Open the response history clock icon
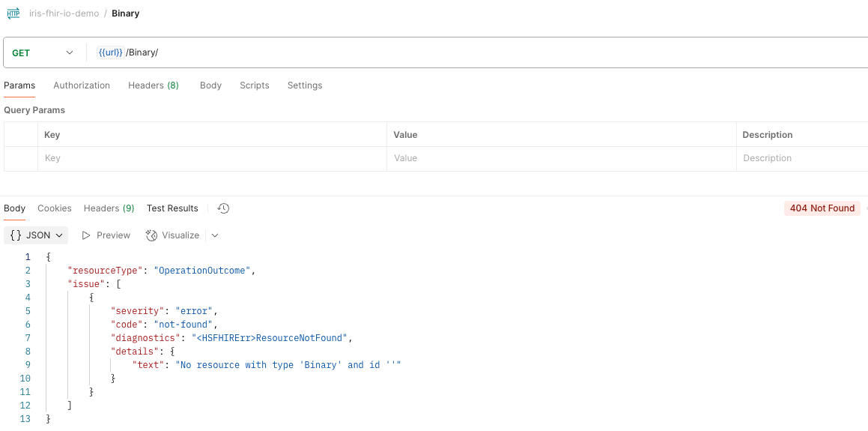Screen dimensions: 868x431 point(223,208)
